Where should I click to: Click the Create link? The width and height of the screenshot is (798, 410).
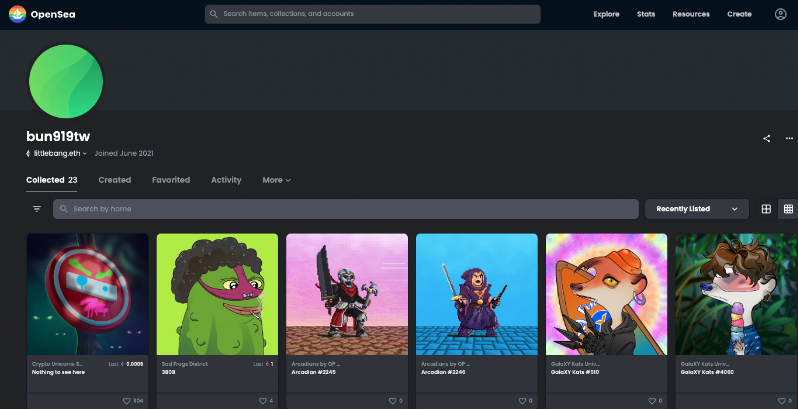739,14
